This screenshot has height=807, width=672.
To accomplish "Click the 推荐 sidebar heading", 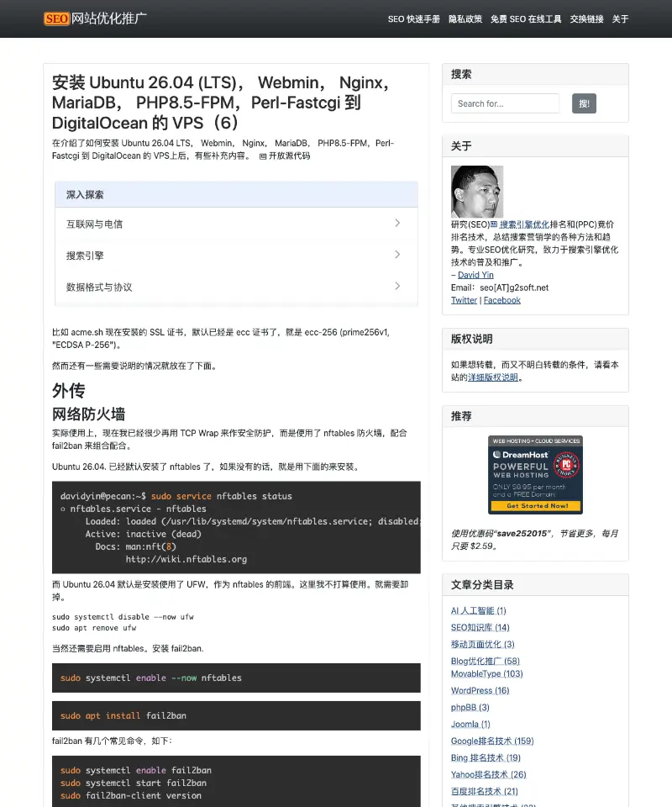I will [461, 416].
